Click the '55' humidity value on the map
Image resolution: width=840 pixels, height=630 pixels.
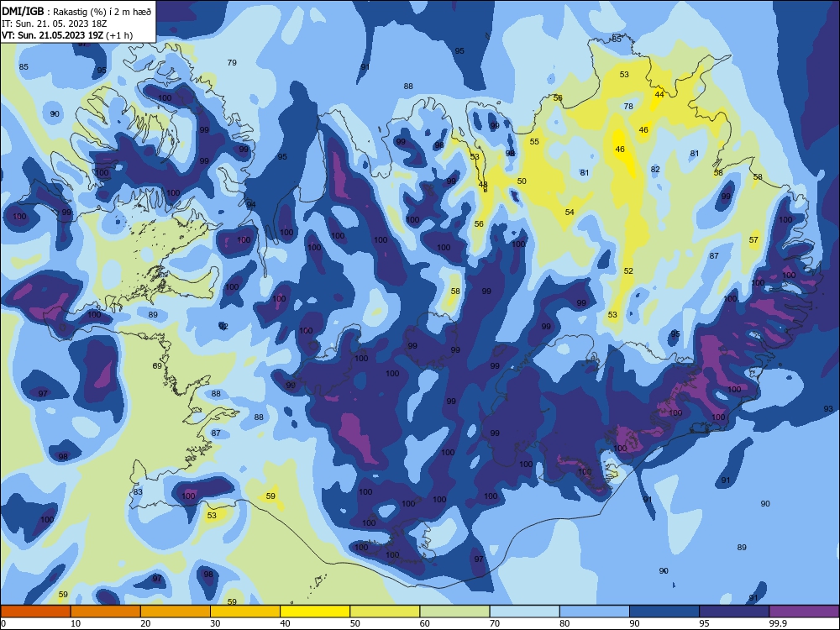(534, 141)
